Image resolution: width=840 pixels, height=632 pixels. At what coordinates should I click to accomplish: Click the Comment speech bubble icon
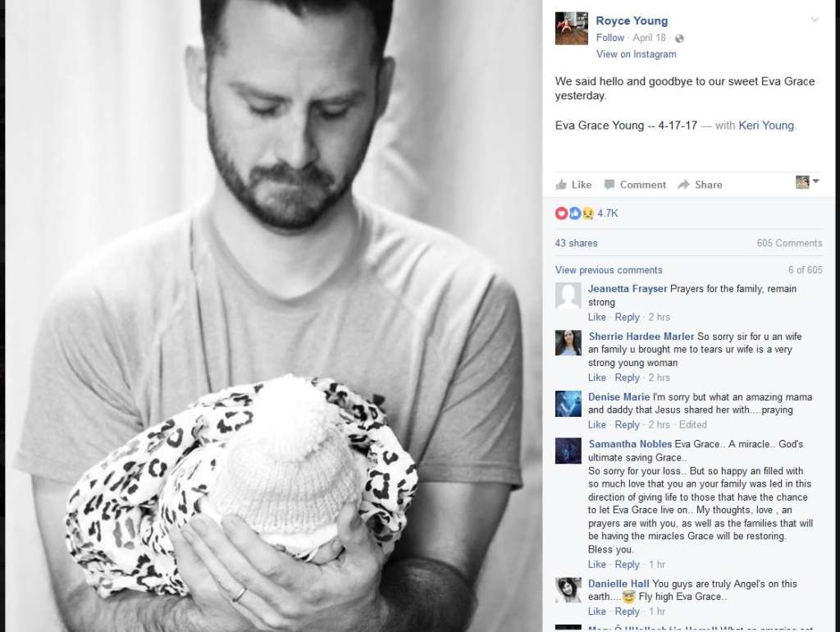pyautogui.click(x=609, y=185)
